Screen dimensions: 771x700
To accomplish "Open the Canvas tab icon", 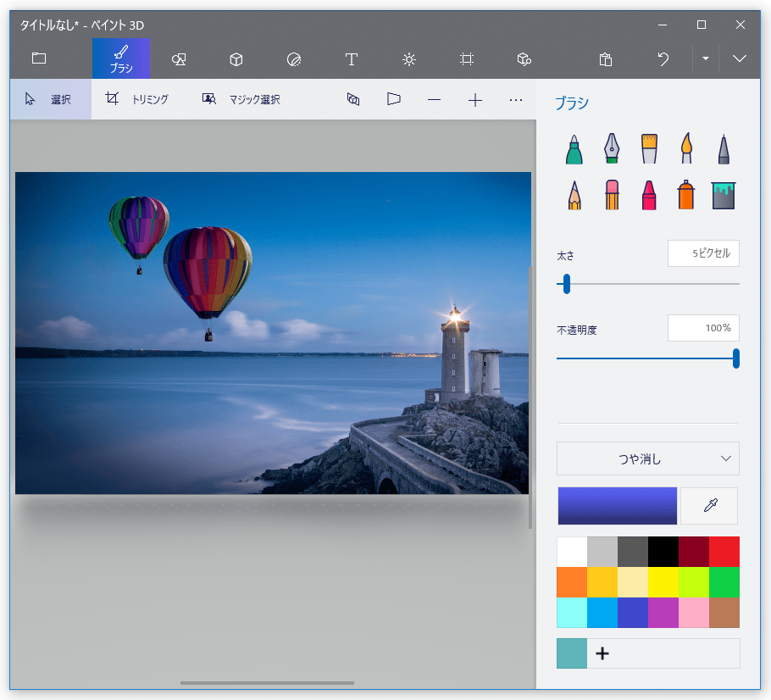I will pyautogui.click(x=466, y=59).
